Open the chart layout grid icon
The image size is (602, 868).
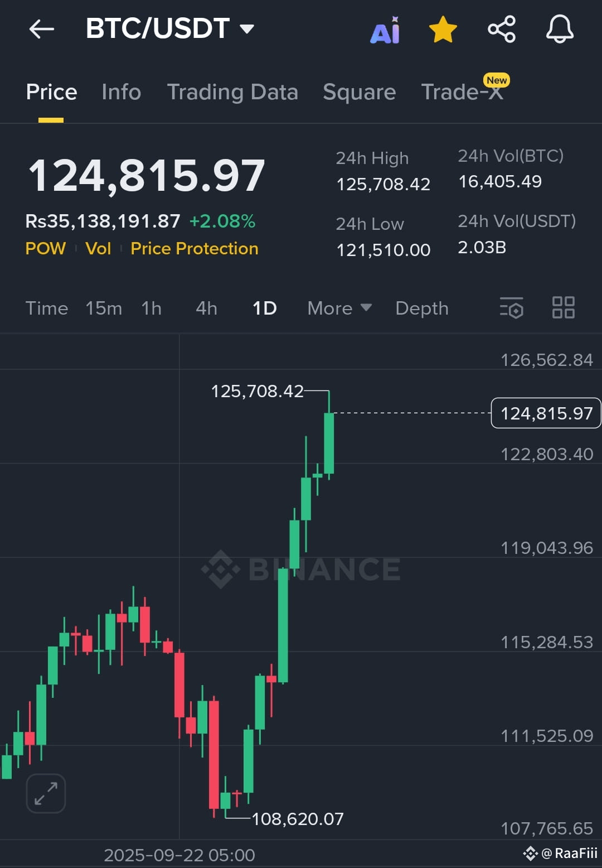563,308
